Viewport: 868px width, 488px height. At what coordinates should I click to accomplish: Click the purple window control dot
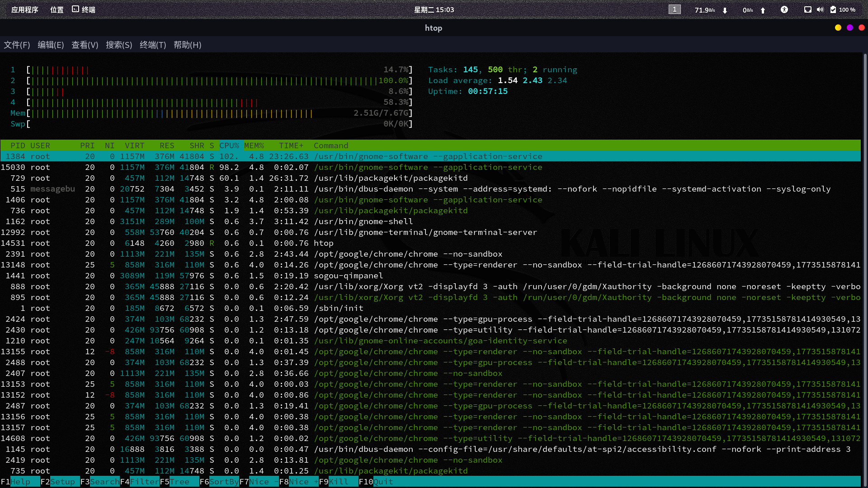point(850,28)
